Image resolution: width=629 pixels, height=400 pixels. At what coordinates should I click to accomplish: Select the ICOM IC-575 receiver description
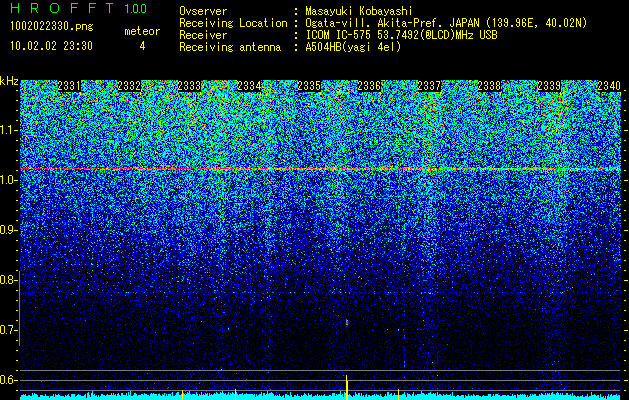point(401,35)
